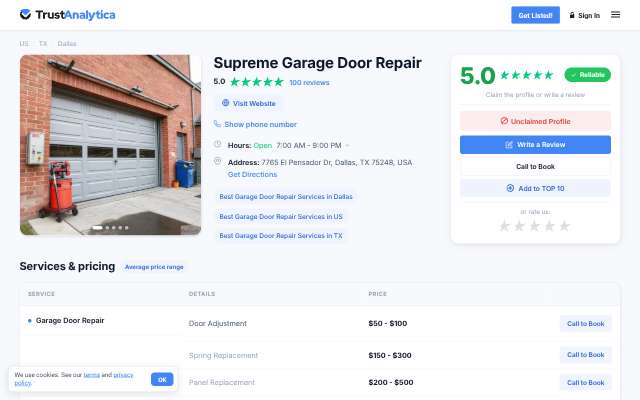Click Sign In
Image resolution: width=640 pixels, height=400 pixels.
click(584, 16)
